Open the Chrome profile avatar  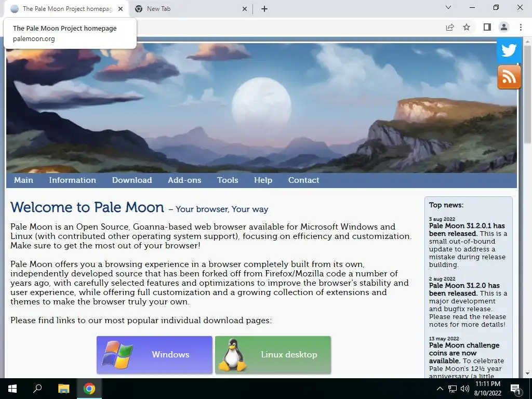(x=504, y=27)
